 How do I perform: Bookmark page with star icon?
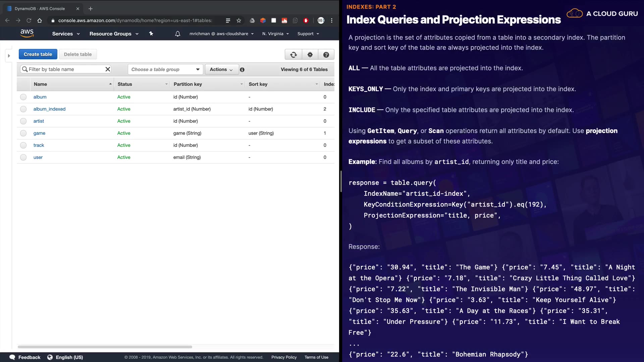coord(239,20)
